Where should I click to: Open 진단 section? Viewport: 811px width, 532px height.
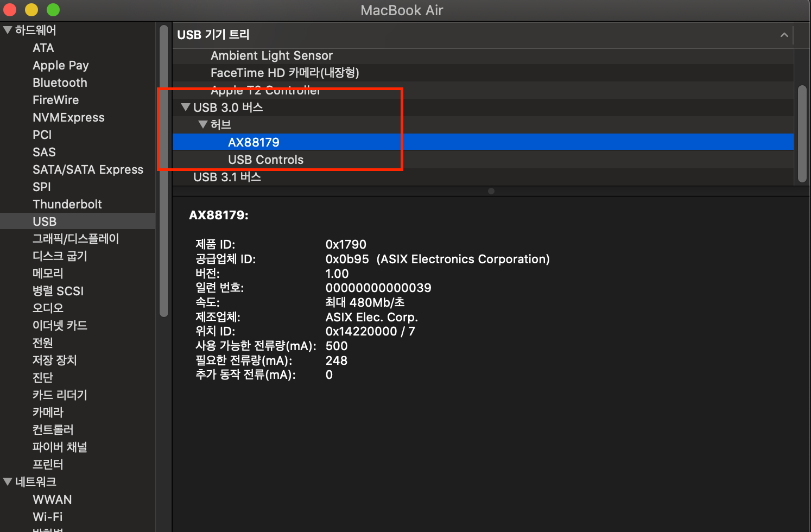point(42,378)
